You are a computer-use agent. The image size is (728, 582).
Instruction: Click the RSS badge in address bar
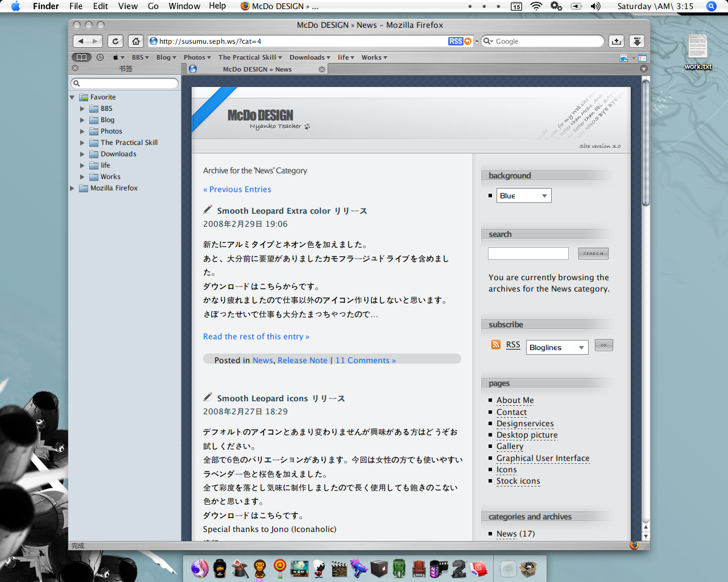(456, 41)
